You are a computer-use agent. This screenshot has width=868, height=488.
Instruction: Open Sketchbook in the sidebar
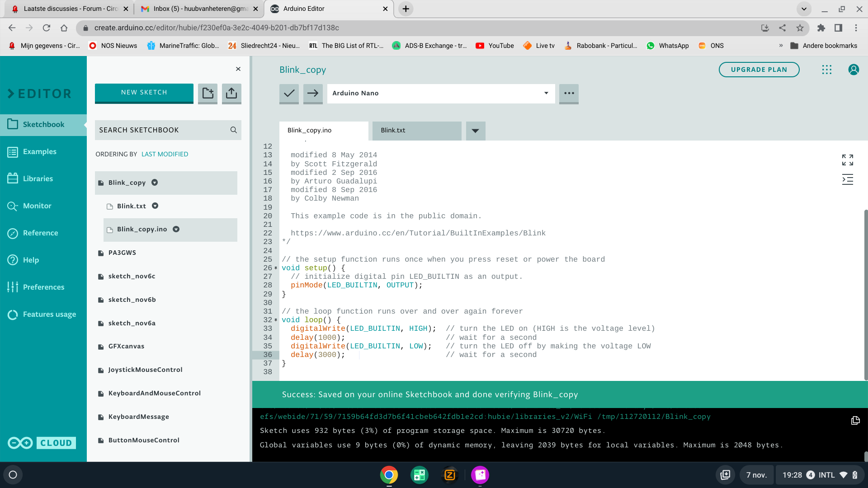(43, 124)
